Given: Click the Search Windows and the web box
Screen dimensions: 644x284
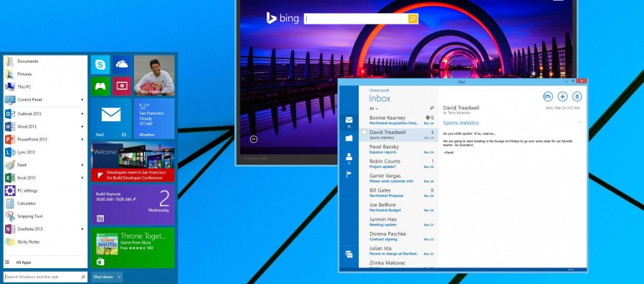Looking at the screenshot, I should [x=45, y=277].
